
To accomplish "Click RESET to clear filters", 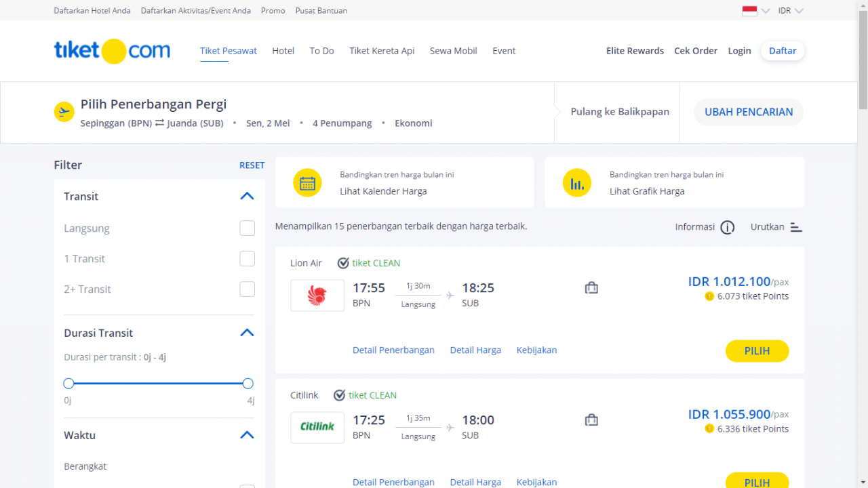I will pyautogui.click(x=252, y=165).
